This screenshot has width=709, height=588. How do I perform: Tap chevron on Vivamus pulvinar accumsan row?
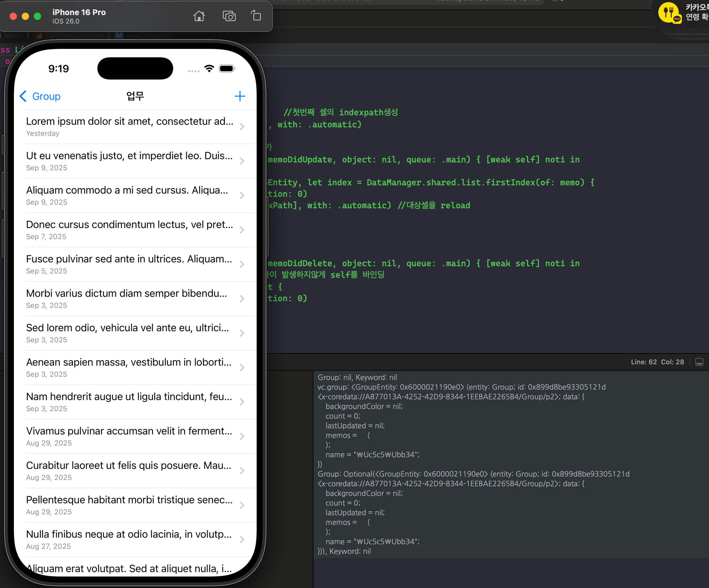242,436
